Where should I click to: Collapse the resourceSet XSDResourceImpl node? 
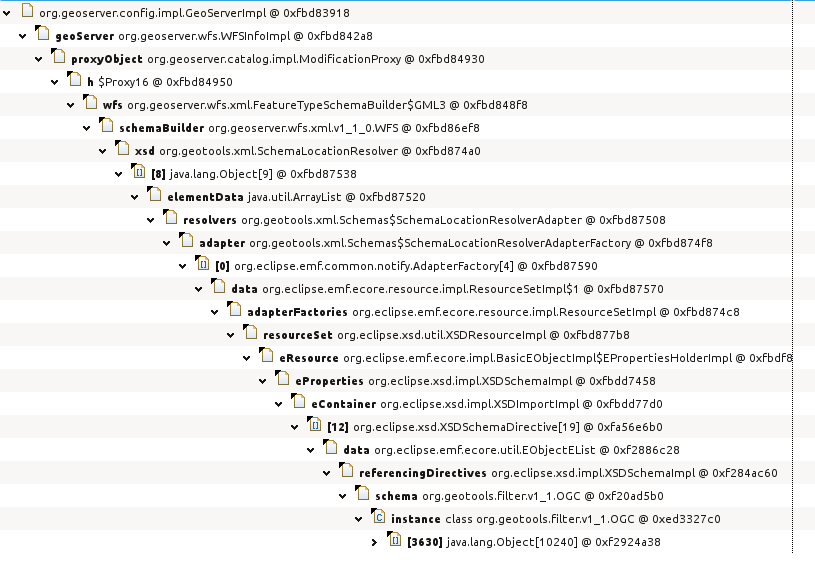click(x=231, y=335)
